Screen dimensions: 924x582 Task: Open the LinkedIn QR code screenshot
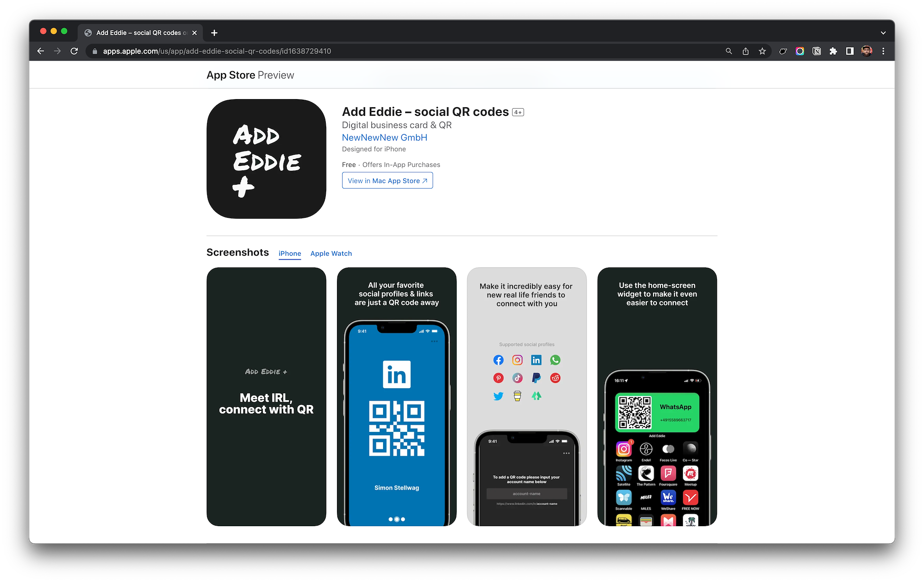click(397, 397)
